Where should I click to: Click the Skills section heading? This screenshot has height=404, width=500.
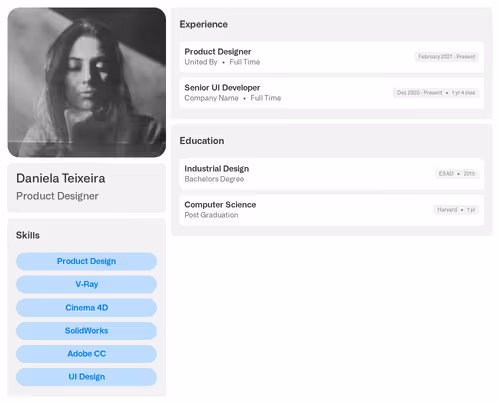point(28,235)
